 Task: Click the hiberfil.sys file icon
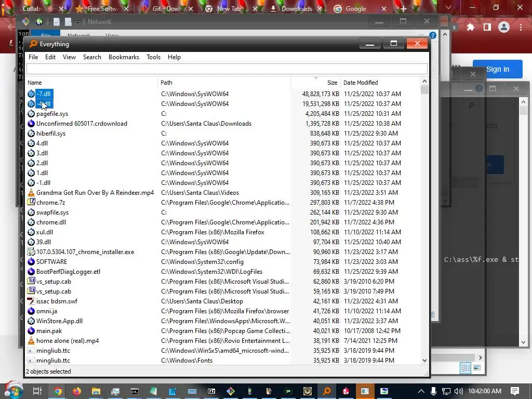31,134
